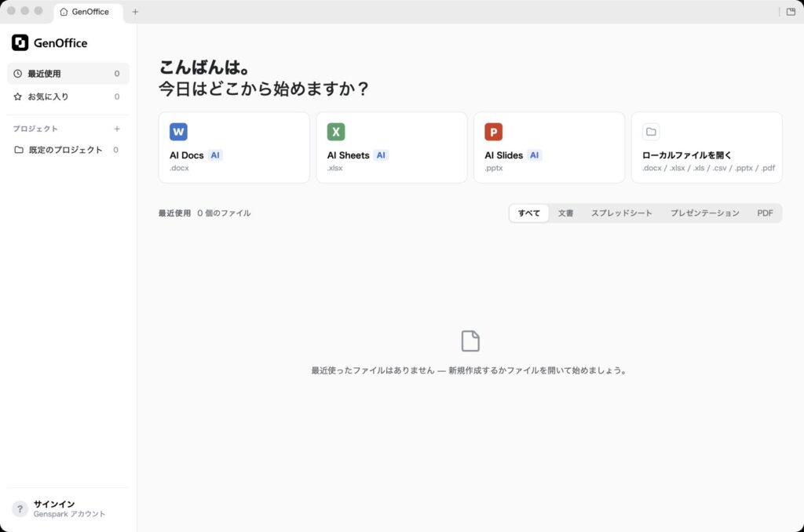Click 今日はどこから始めますか？ heading

click(x=264, y=89)
